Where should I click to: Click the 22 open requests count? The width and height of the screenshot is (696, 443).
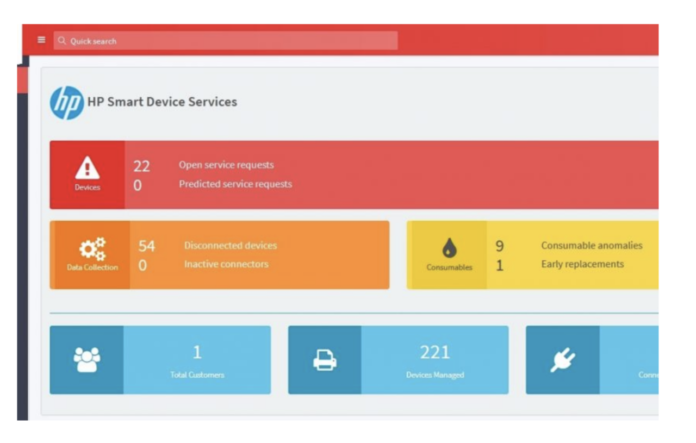[x=142, y=166]
